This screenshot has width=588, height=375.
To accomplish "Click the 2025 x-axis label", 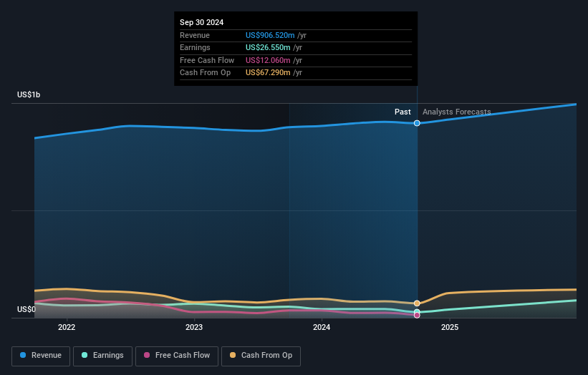I will click(450, 327).
